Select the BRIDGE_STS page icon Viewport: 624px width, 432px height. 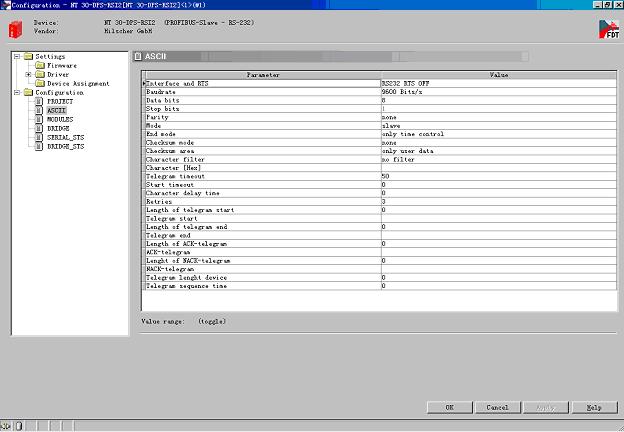40,147
